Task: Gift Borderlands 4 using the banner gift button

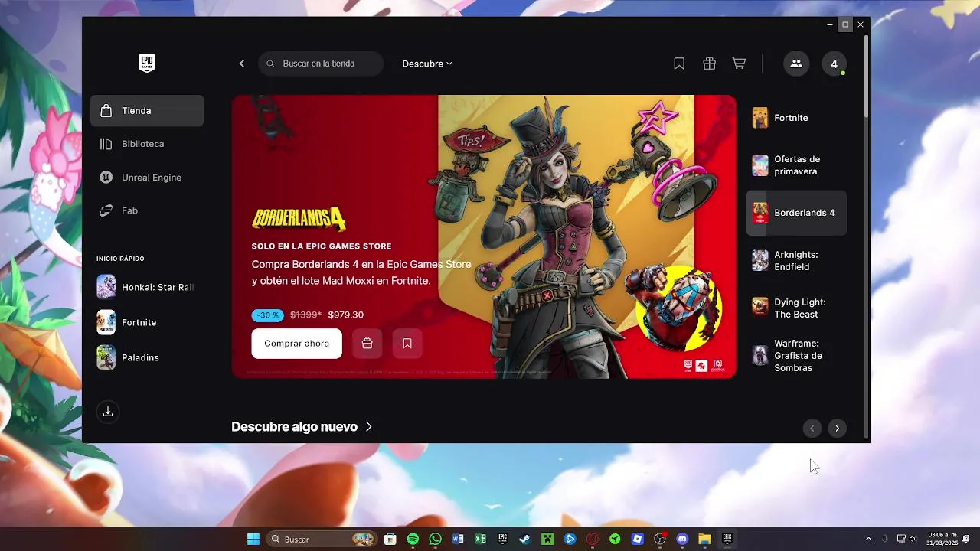Action: [x=367, y=344]
